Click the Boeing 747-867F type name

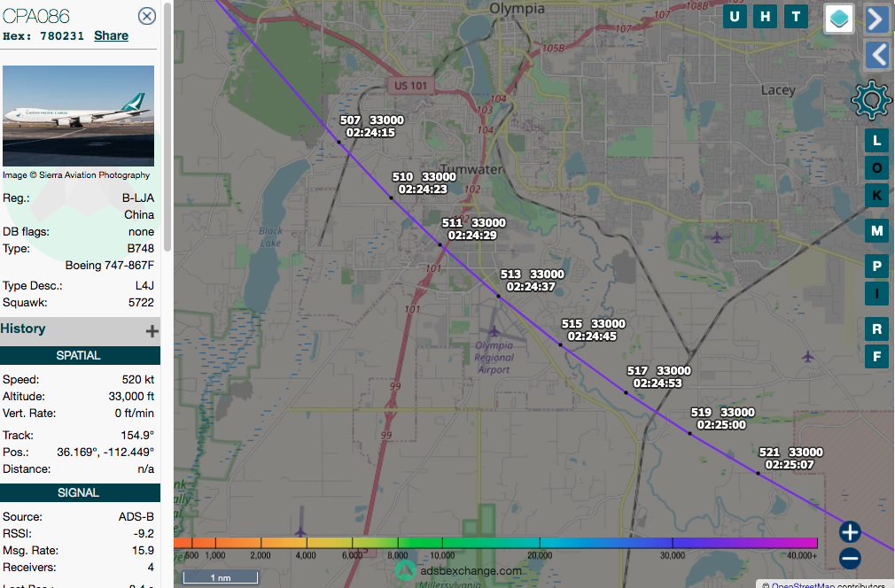(110, 265)
